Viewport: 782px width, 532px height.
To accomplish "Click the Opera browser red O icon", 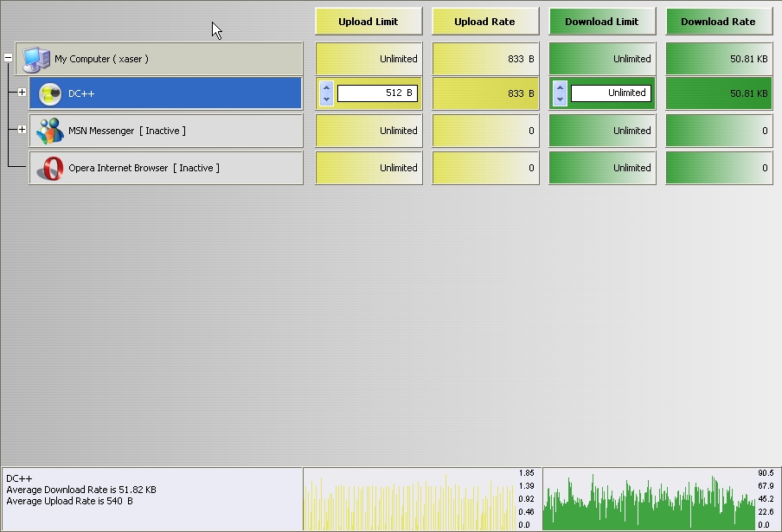I will [x=50, y=169].
